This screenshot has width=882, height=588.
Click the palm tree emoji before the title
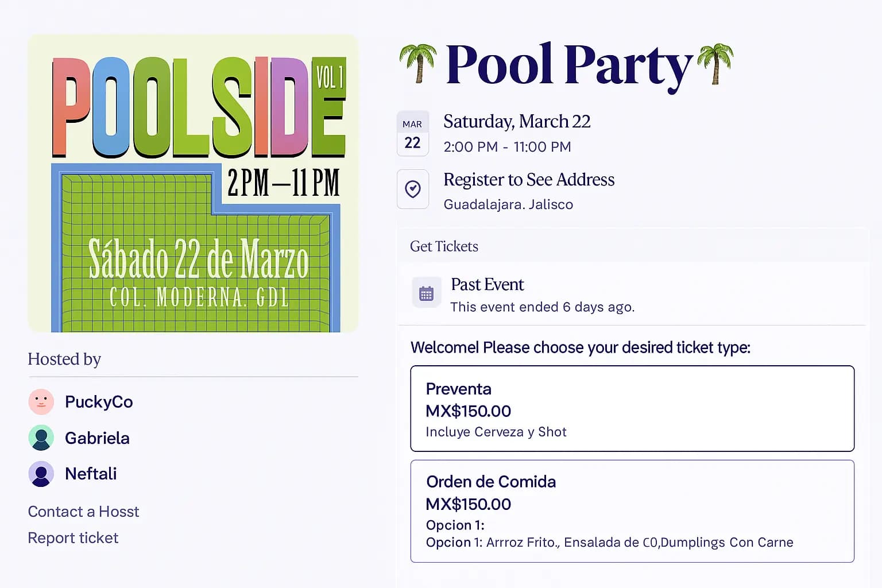pyautogui.click(x=418, y=63)
